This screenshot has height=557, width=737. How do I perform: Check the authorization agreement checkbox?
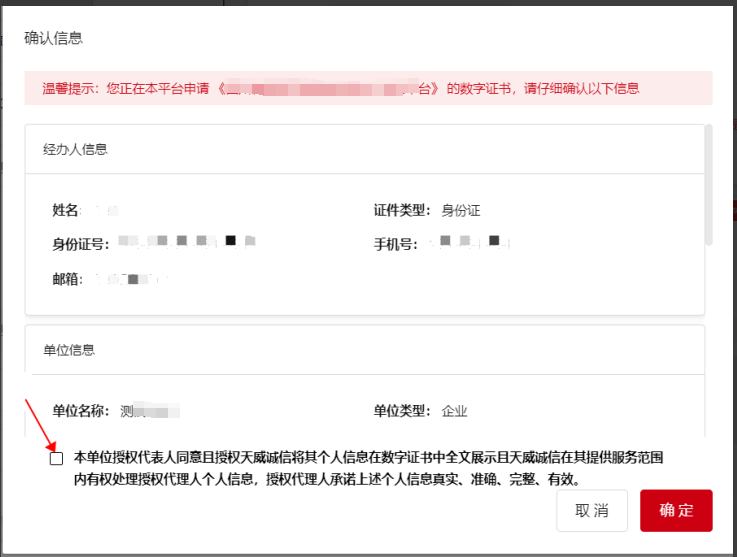57,458
